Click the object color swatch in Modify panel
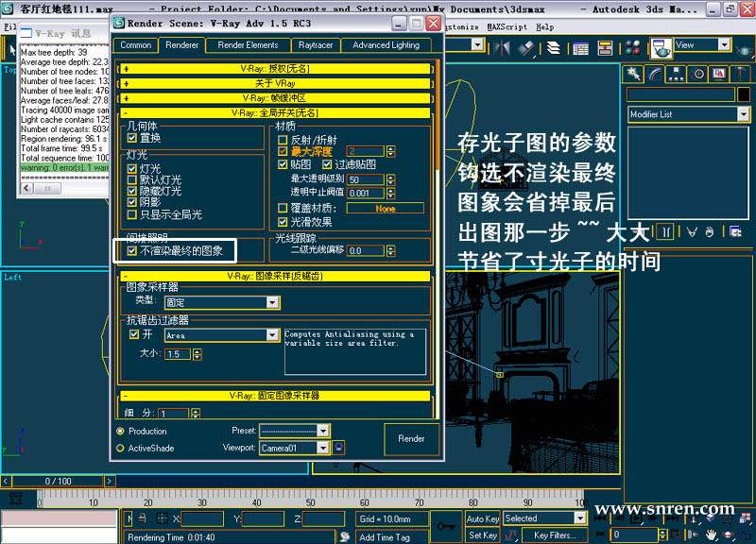The image size is (756, 544). [743, 93]
